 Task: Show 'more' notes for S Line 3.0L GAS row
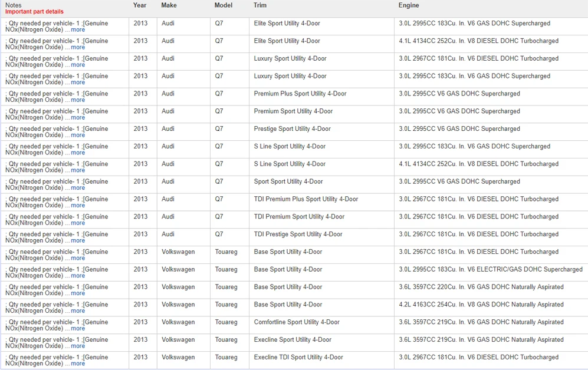pyautogui.click(x=78, y=153)
